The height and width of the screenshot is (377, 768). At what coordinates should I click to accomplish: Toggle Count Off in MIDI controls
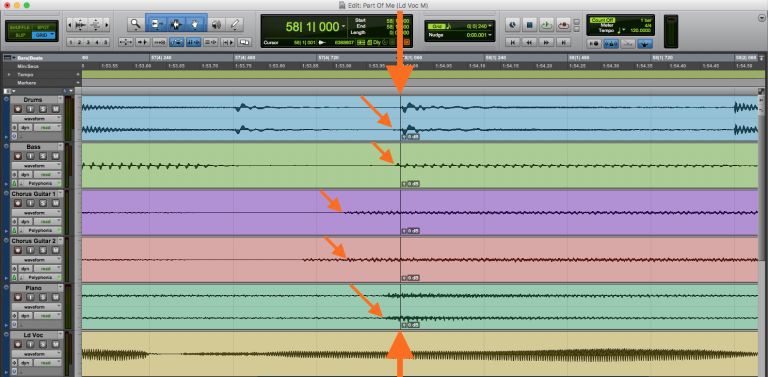[601, 20]
